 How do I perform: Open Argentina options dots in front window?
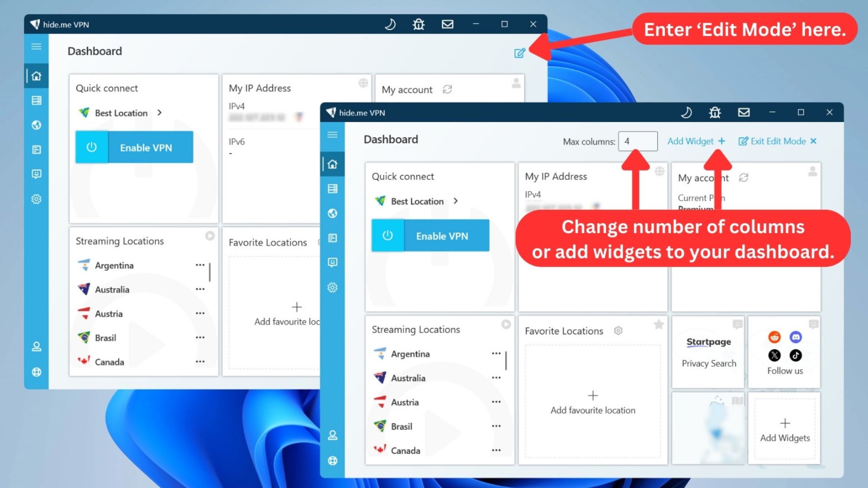click(496, 353)
